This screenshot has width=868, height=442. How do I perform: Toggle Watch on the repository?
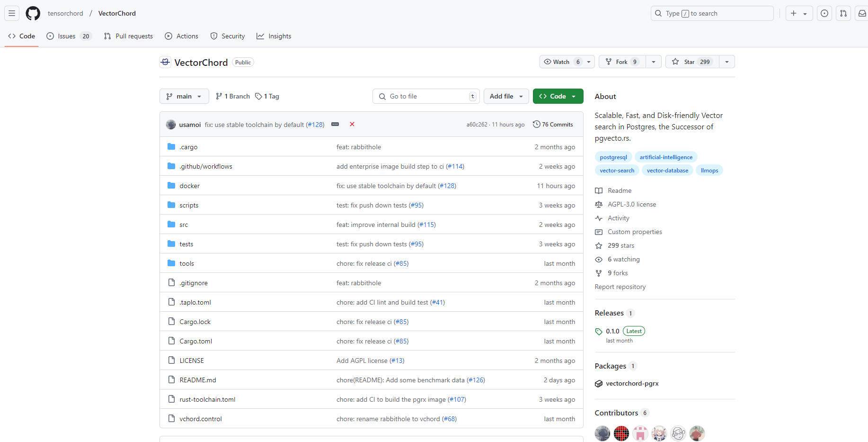click(561, 62)
